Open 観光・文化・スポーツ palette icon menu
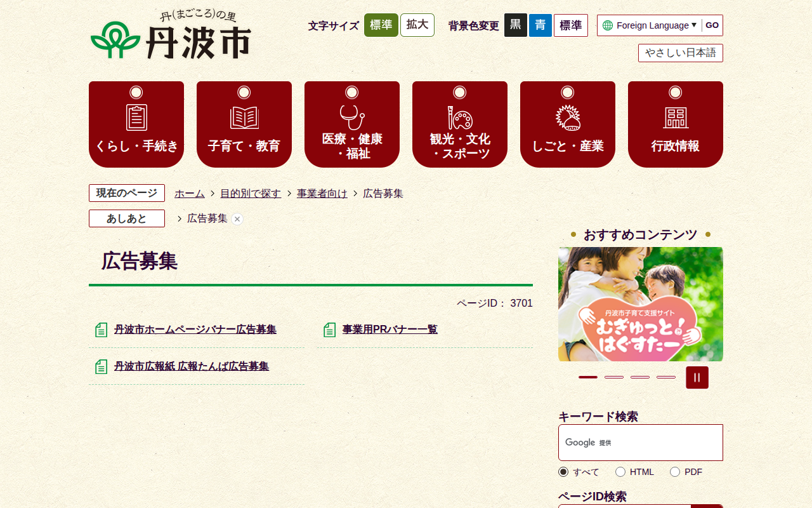 tap(460, 124)
